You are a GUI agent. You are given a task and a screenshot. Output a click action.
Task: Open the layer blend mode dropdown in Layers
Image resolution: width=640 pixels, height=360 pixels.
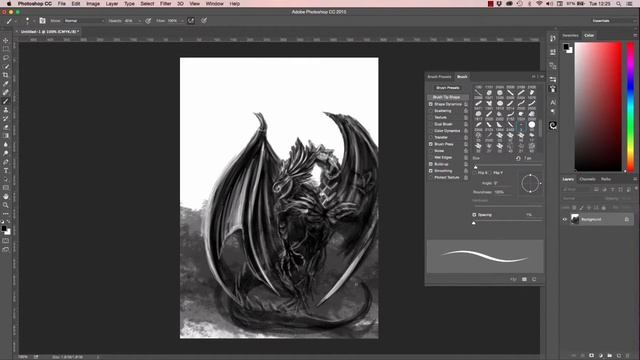pos(581,198)
